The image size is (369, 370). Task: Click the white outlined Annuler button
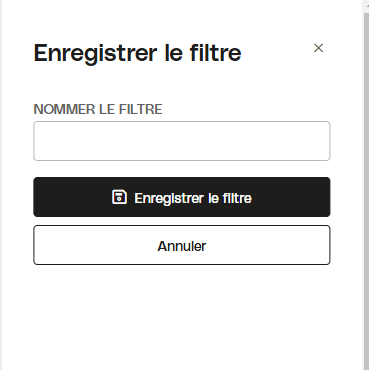pos(182,245)
